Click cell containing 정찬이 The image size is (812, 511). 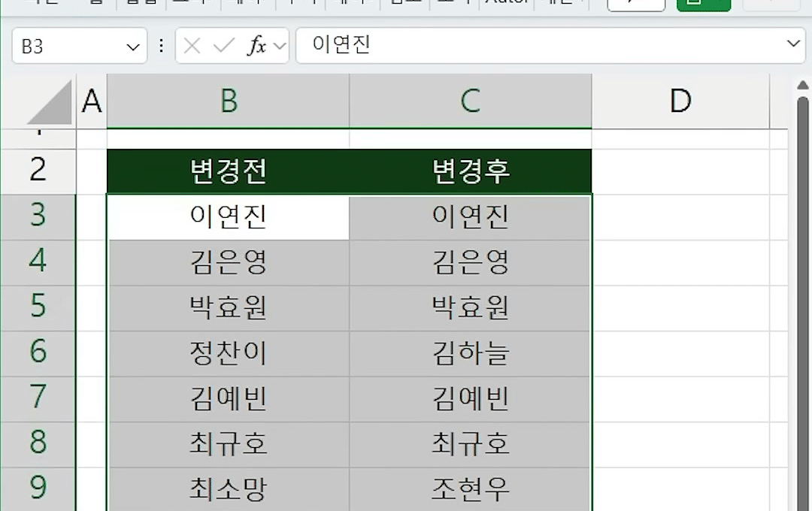pyautogui.click(x=229, y=354)
